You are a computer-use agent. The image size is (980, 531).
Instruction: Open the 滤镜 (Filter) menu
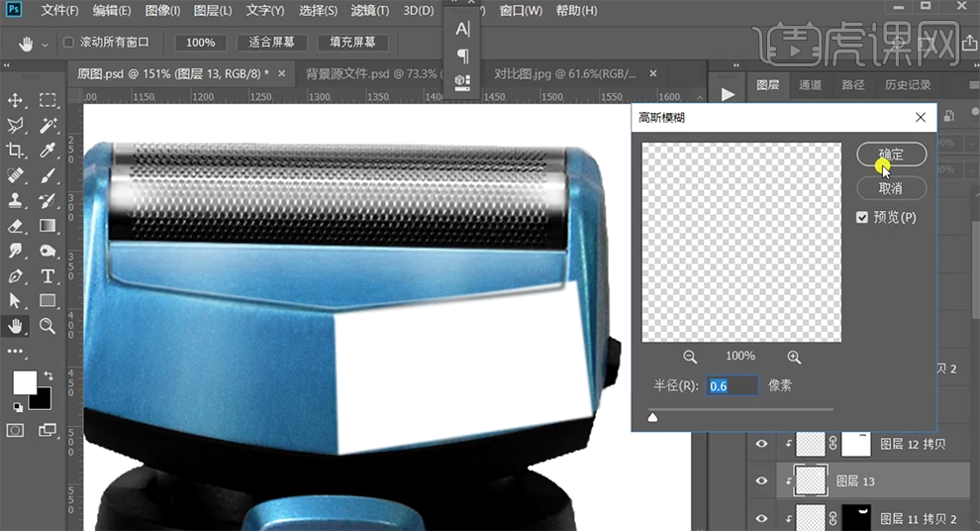pyautogui.click(x=369, y=11)
